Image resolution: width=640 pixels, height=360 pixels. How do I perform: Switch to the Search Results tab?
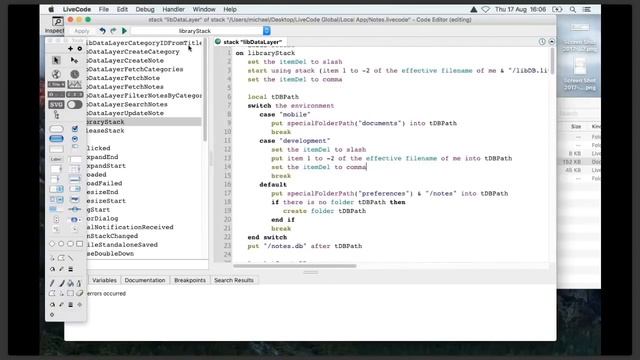pyautogui.click(x=234, y=280)
